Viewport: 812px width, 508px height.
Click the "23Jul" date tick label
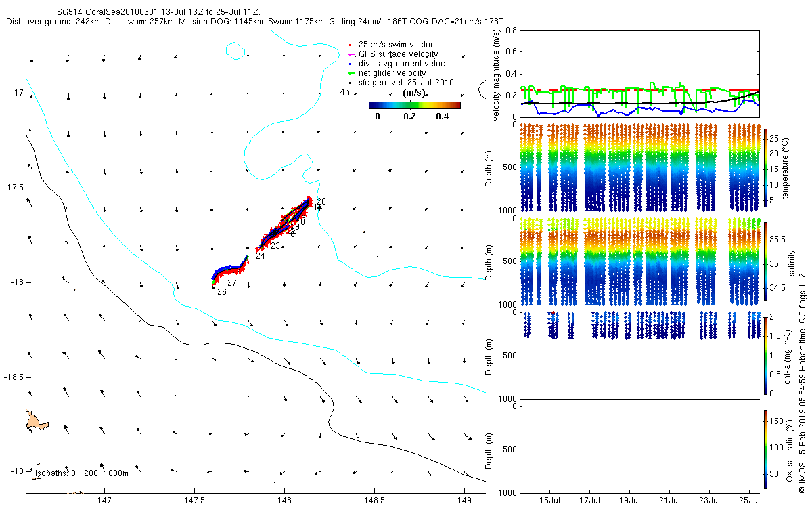click(x=710, y=500)
